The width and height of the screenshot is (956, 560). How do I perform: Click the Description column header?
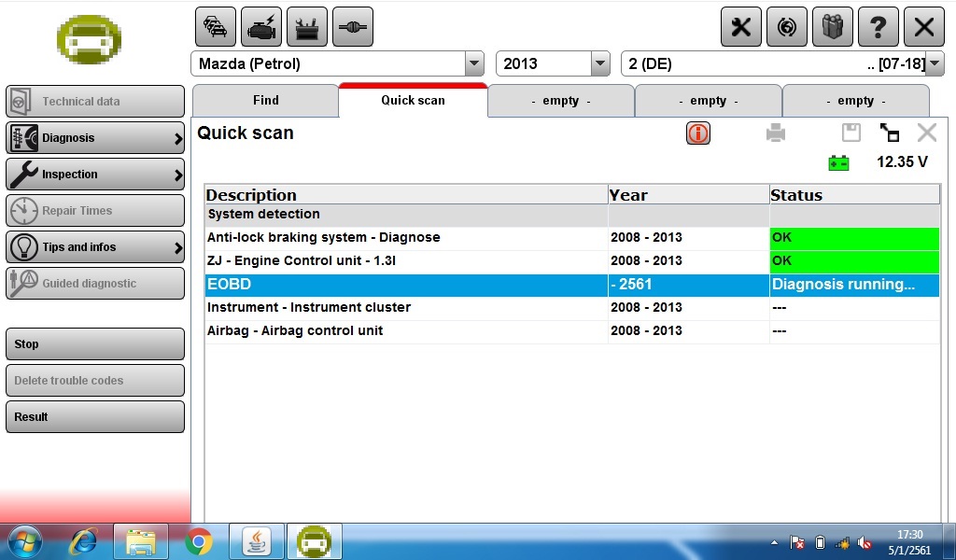tap(406, 195)
